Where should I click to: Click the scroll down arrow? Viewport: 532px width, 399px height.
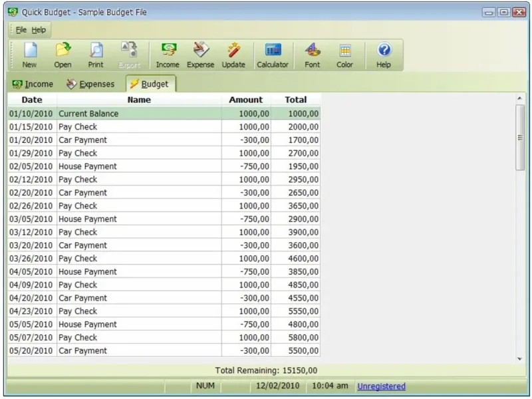point(520,359)
